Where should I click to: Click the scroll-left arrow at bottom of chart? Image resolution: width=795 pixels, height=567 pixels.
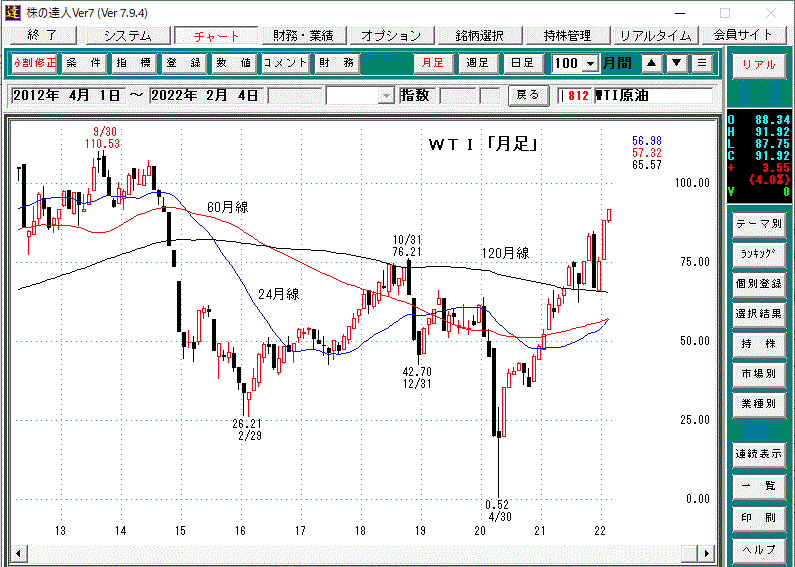(15, 553)
